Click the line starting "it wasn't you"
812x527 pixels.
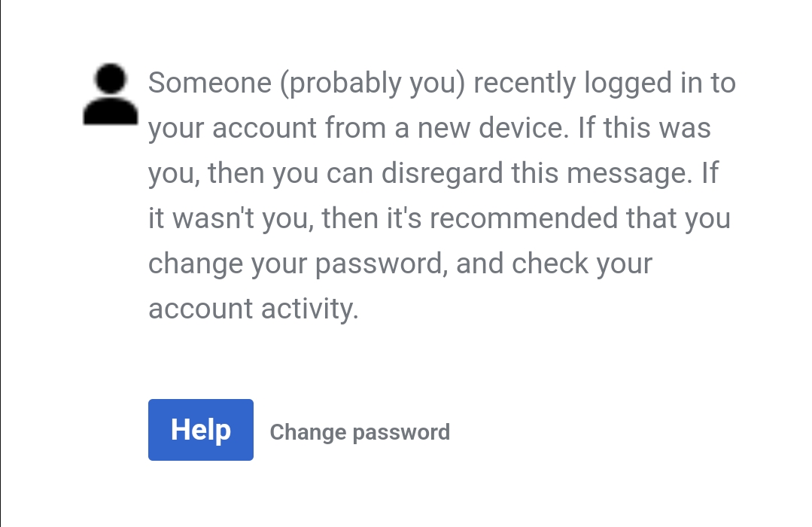[439, 218]
